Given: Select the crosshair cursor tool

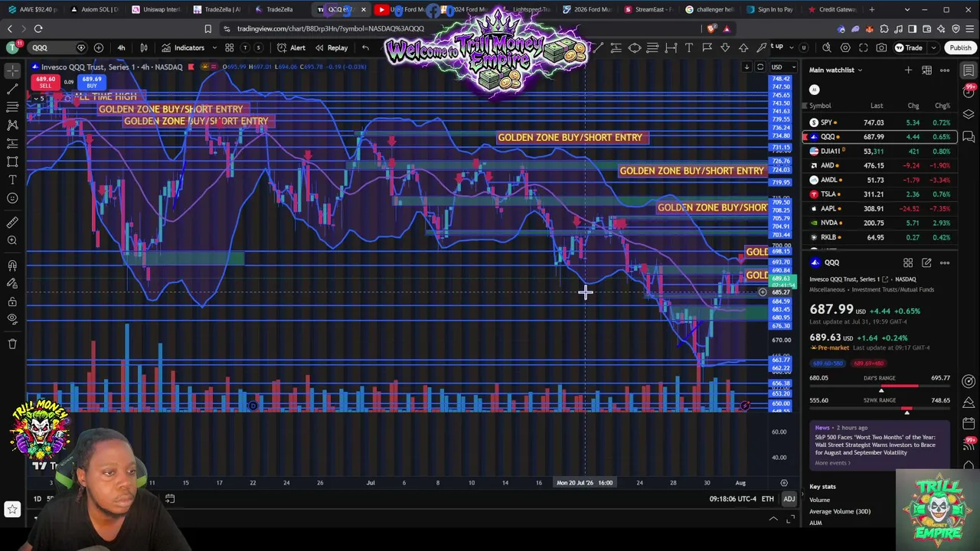Looking at the screenshot, I should 12,70.
